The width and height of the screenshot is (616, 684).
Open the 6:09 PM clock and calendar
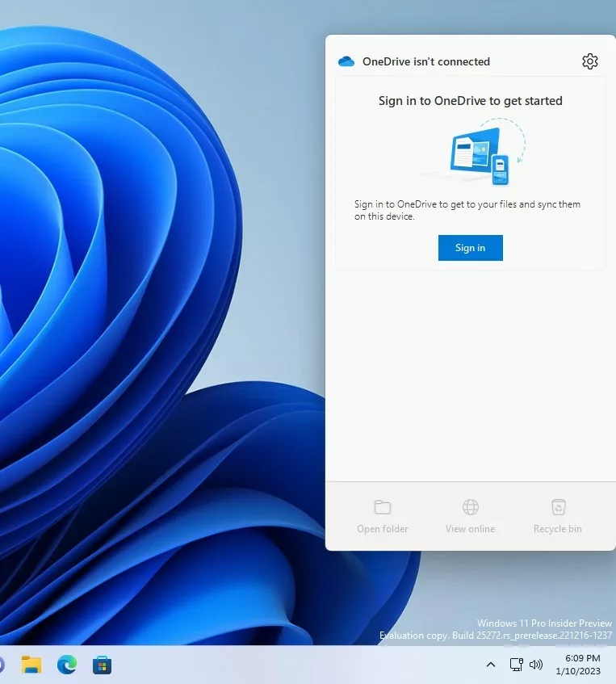click(x=579, y=665)
